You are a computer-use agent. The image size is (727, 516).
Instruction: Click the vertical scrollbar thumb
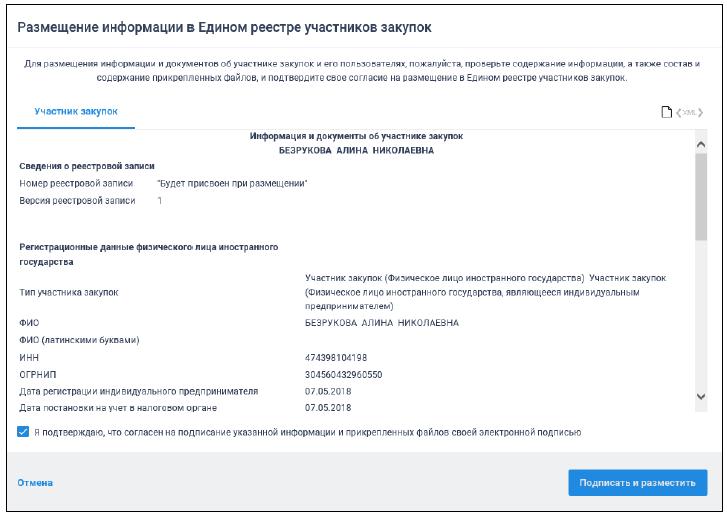tap(700, 196)
